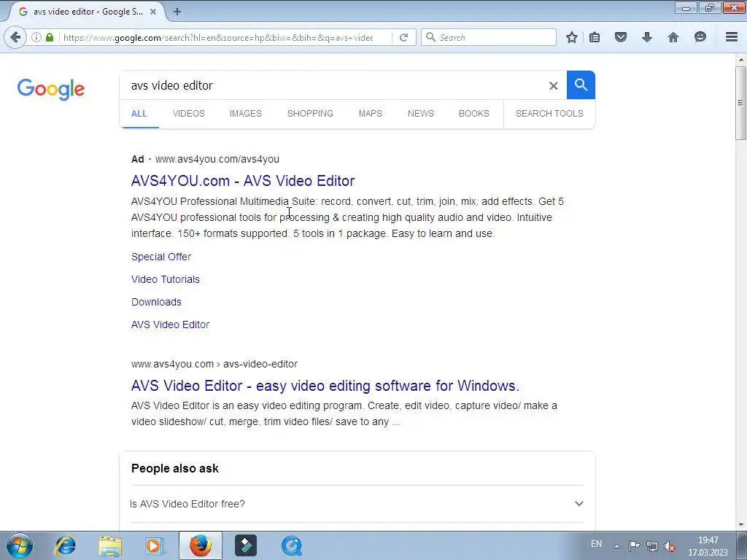Expand 'Is AVS Video Editor free?' question
The width and height of the screenshot is (747, 560).
point(357,504)
